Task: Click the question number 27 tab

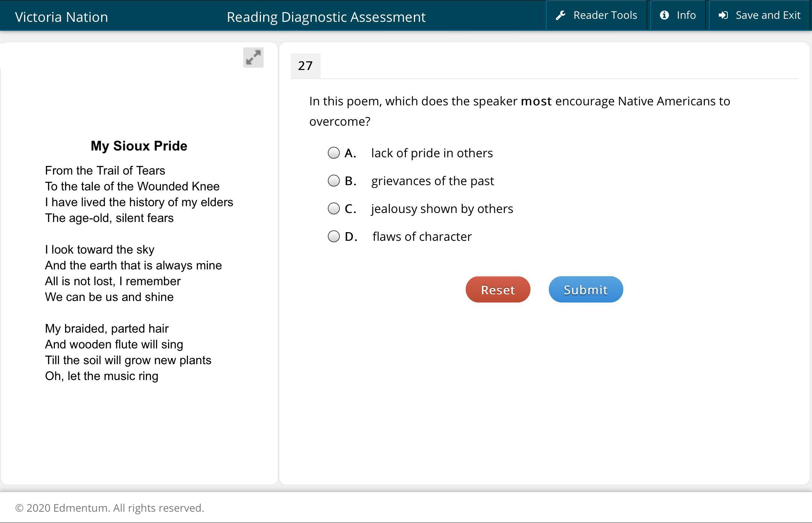Action: [x=305, y=66]
